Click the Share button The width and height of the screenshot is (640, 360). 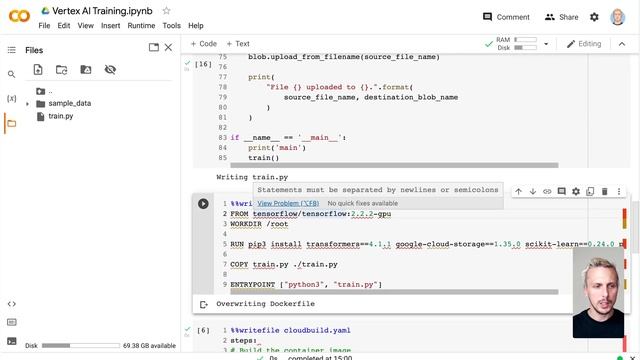point(562,17)
